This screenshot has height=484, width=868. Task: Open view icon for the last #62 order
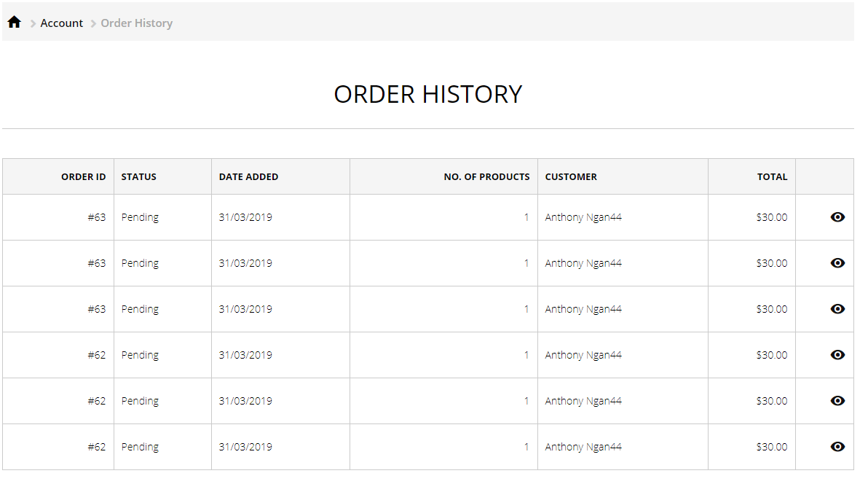(x=837, y=448)
